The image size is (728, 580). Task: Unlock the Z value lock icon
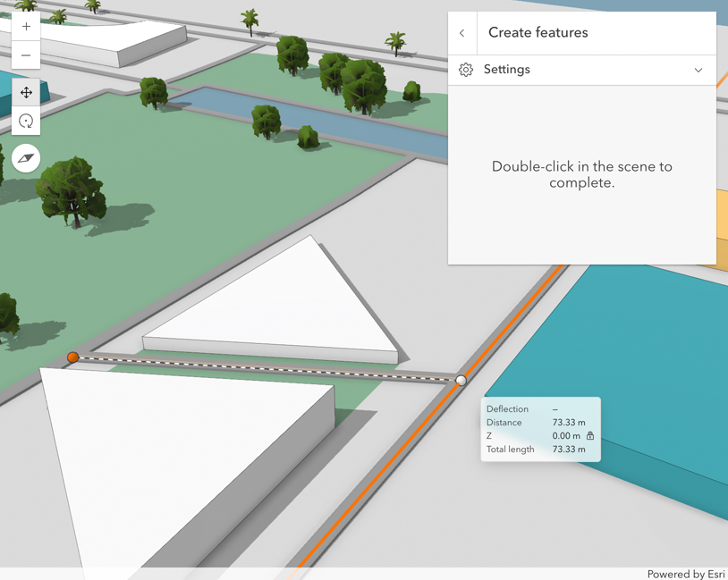(589, 435)
